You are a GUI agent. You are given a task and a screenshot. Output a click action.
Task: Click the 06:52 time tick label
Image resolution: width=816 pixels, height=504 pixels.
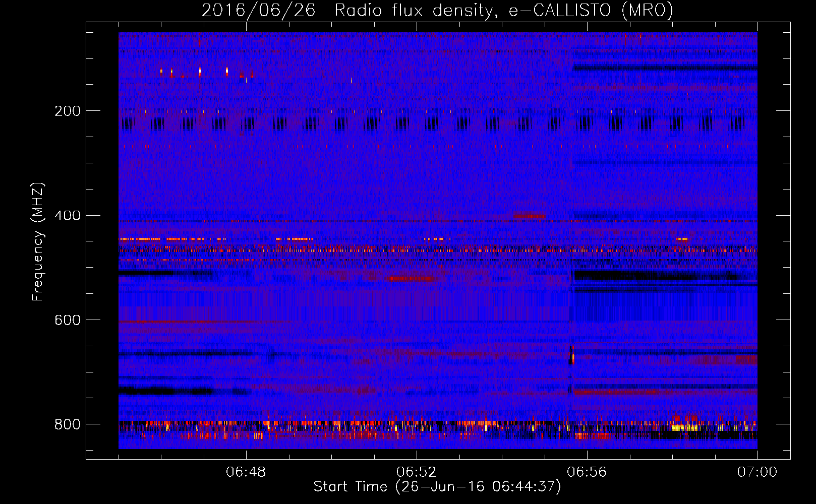click(417, 472)
